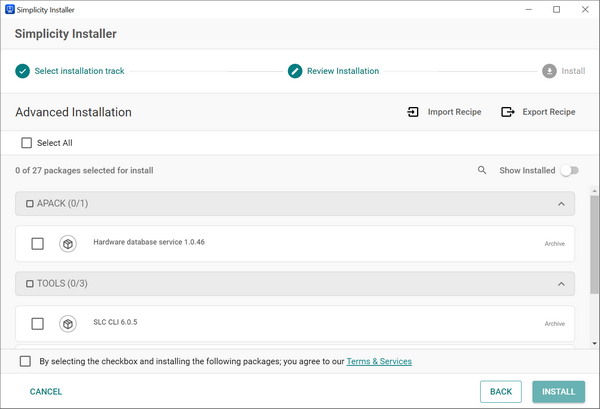Tick the Terms & Services agreement checkbox
Screen dimensions: 600x409
pos(25,361)
